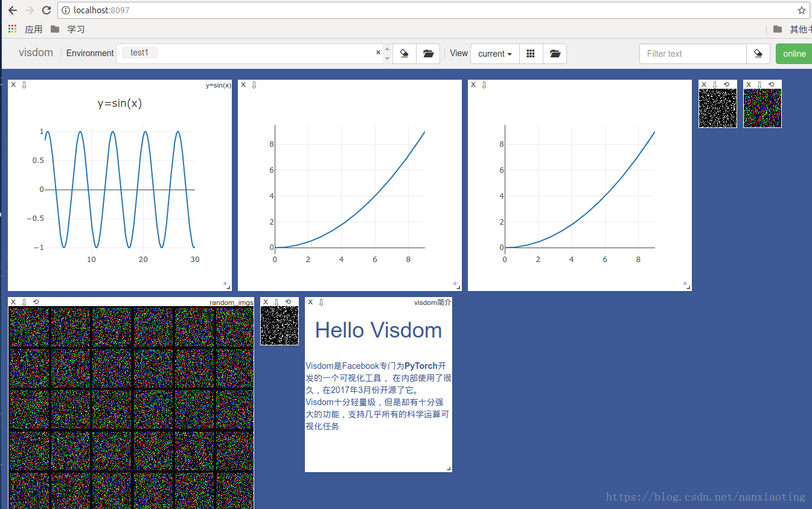Click the » link in the rightmost quadratic pane
This screenshot has height=509, width=812.
click(x=685, y=283)
